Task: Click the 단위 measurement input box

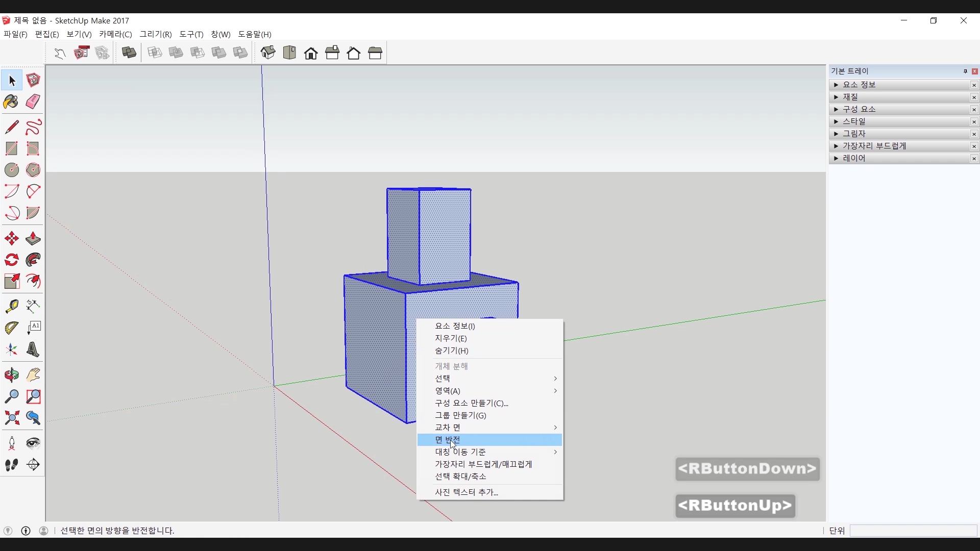Action: 913,531
